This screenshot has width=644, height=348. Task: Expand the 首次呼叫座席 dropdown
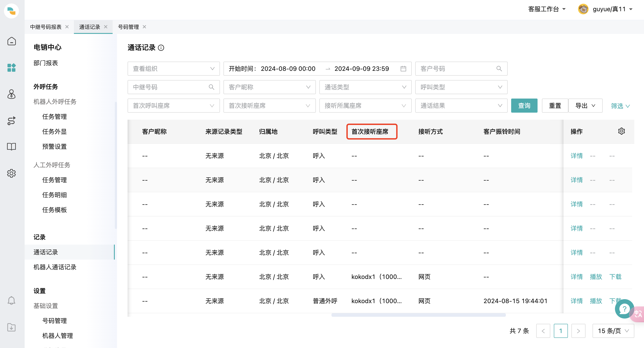174,106
